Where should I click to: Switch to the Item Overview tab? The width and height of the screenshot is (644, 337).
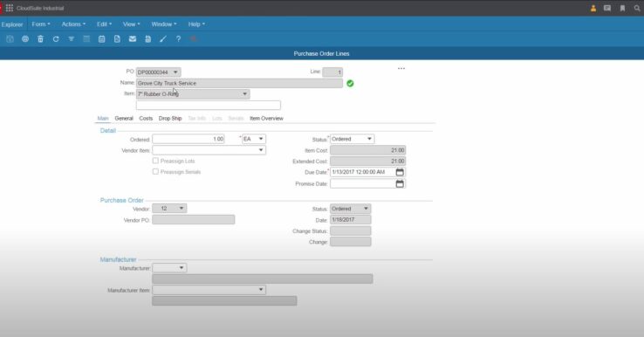coord(266,119)
